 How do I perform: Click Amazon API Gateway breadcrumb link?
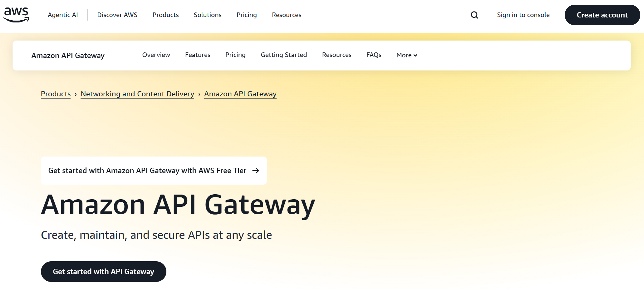click(x=240, y=94)
